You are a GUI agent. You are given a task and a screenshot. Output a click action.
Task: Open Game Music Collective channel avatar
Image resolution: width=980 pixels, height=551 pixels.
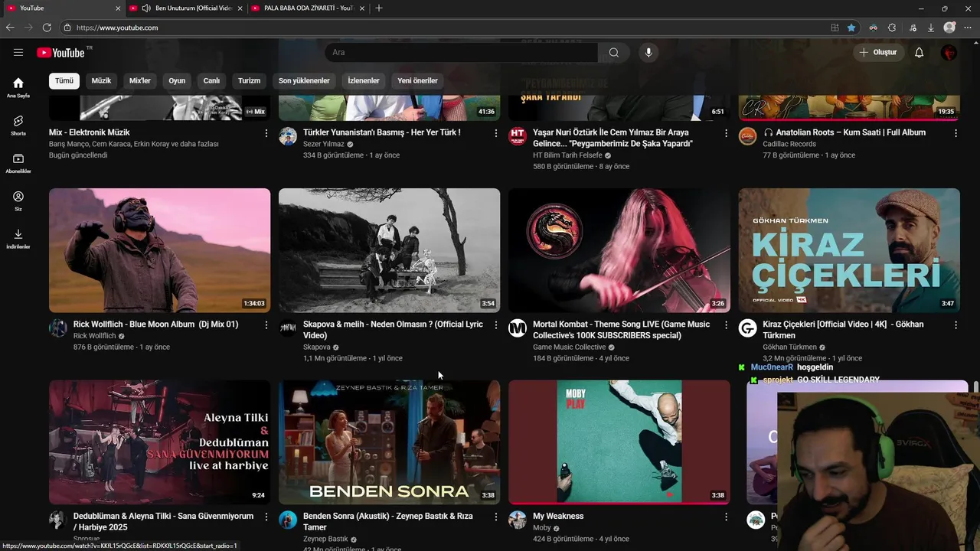(x=518, y=328)
